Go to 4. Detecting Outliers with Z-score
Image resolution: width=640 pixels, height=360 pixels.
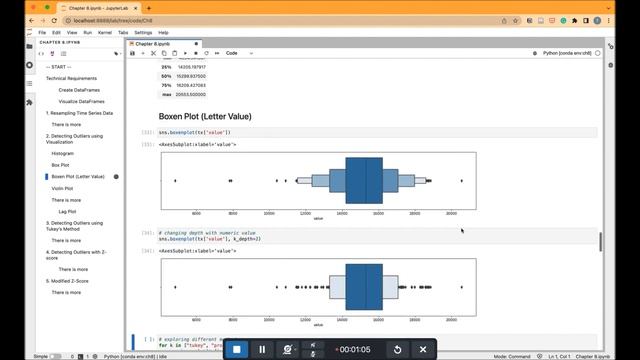pos(76,255)
